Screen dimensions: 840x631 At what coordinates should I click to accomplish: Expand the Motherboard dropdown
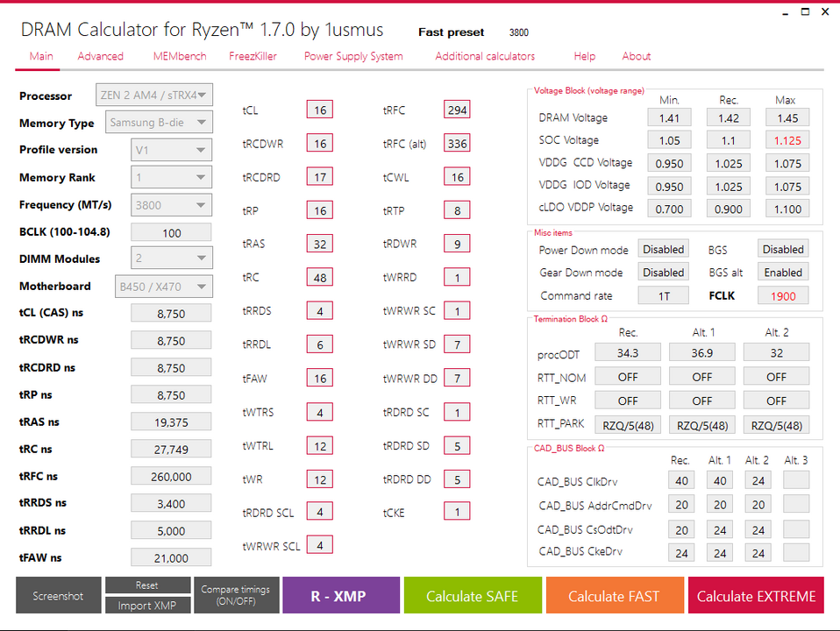pyautogui.click(x=164, y=287)
